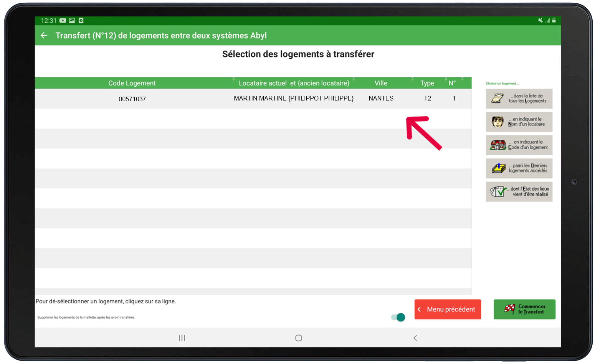Click Commencer le Transfert button
The width and height of the screenshot is (595, 364).
(524, 309)
